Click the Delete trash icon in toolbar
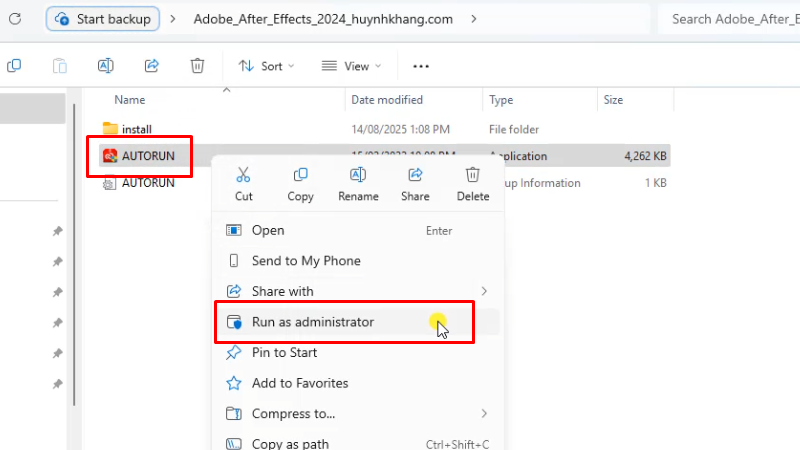The width and height of the screenshot is (800, 450). pos(197,66)
